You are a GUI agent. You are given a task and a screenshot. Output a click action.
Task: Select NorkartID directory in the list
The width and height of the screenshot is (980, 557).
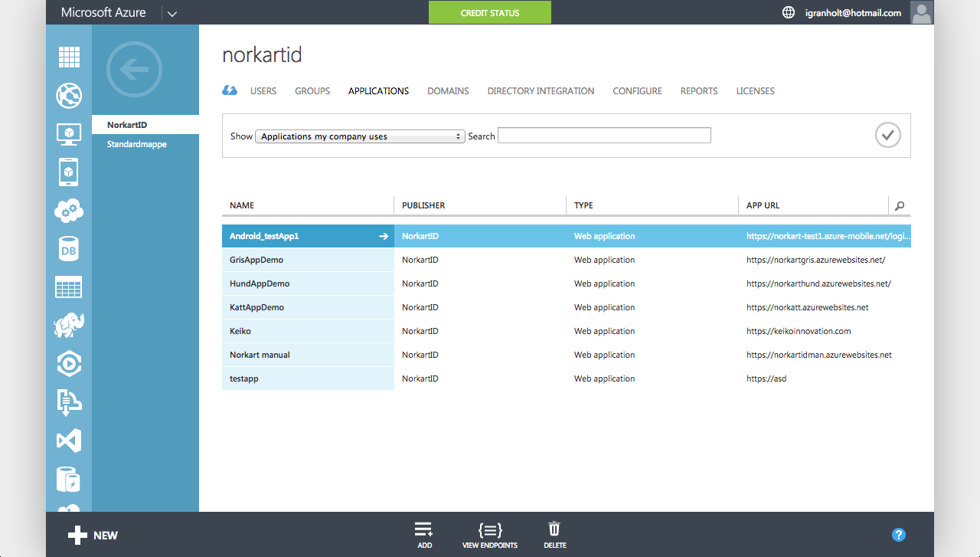coord(145,125)
